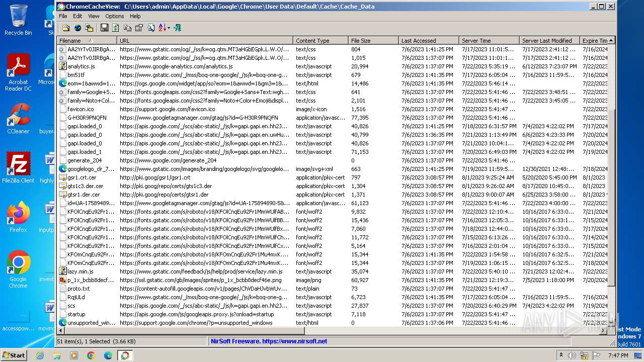Select the generate_204 row
644x362 pixels.
click(x=333, y=160)
